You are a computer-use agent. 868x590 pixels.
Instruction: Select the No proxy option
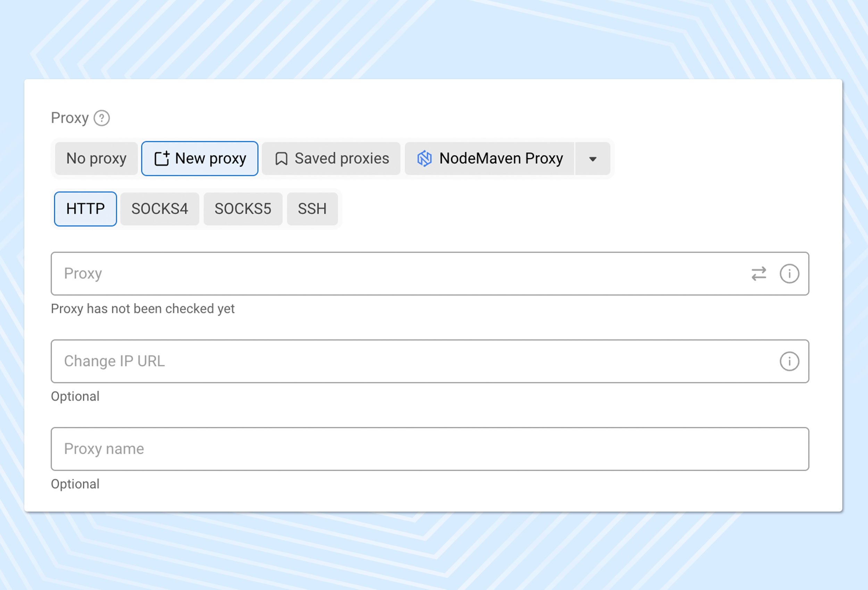click(x=97, y=158)
